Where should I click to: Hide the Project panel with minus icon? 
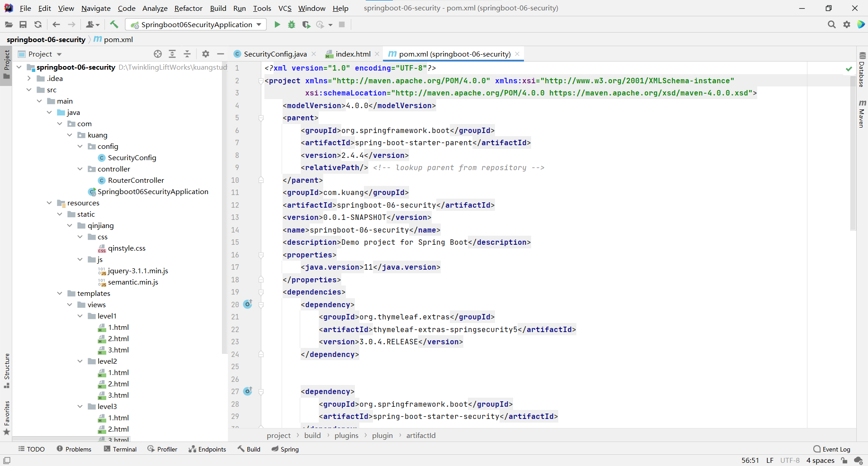[221, 54]
